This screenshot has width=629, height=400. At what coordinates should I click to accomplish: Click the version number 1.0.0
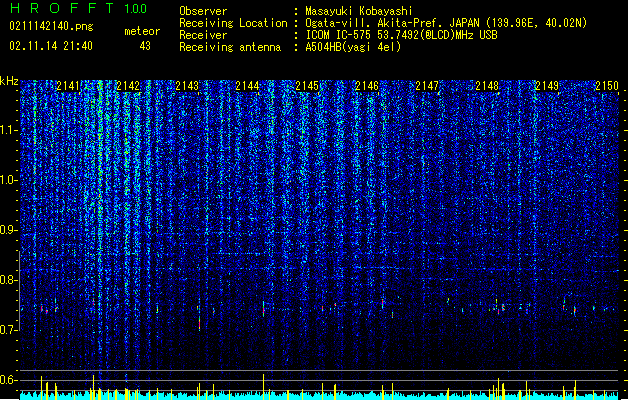coord(136,8)
